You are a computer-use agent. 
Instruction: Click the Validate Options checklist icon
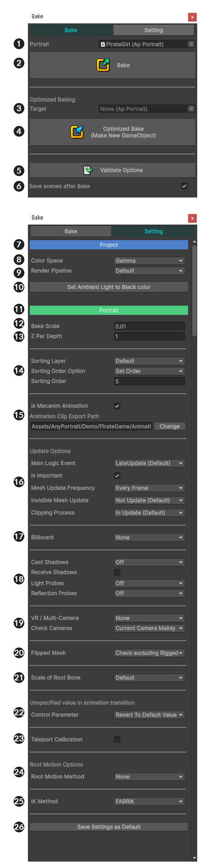(88, 170)
